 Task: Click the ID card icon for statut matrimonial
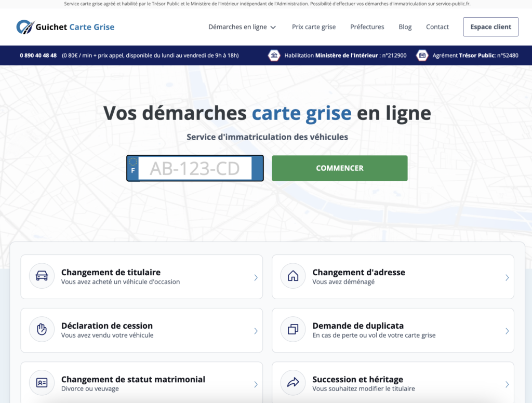[42, 383]
